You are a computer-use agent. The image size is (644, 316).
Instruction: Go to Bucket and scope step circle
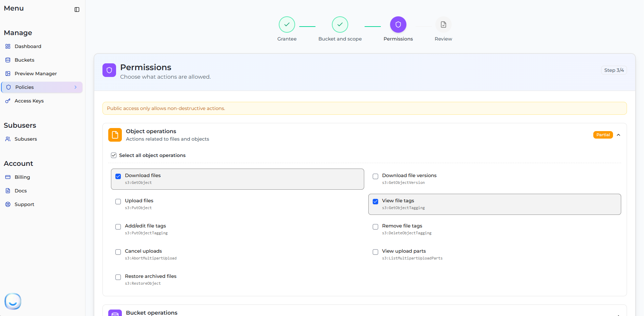click(x=340, y=25)
